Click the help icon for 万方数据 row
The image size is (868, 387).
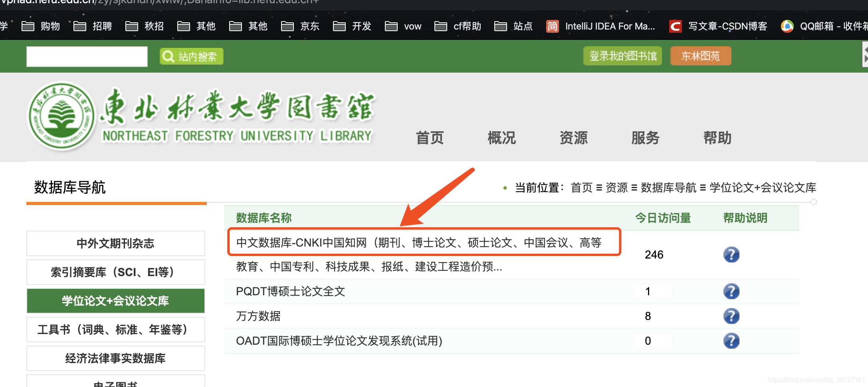tap(731, 316)
